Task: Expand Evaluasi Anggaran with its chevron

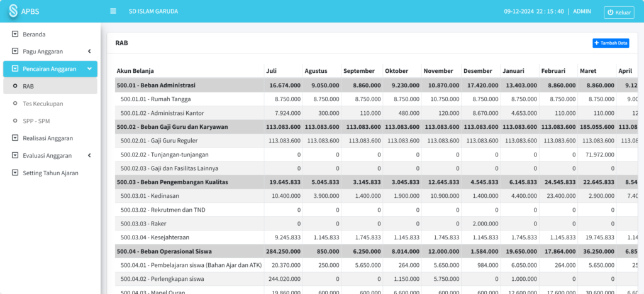Action: tap(89, 155)
